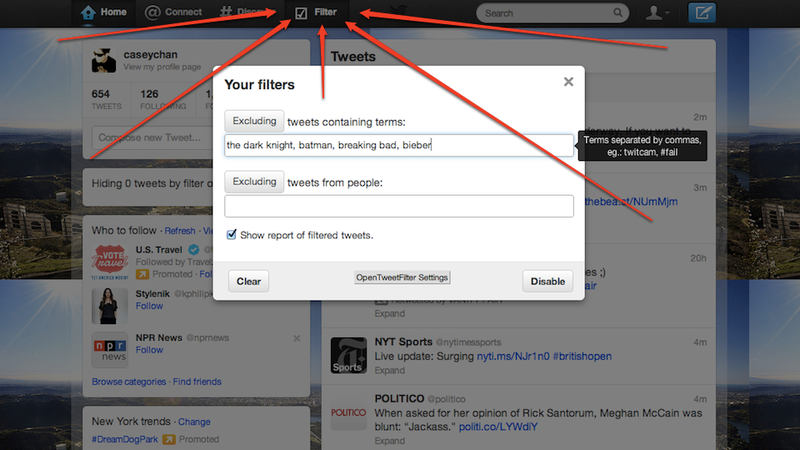The height and width of the screenshot is (450, 800).
Task: Expand the tweet posted 20h ago
Action: point(389,313)
